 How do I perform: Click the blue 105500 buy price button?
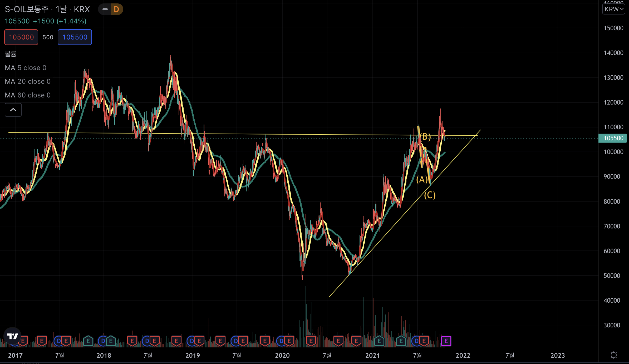click(x=75, y=37)
